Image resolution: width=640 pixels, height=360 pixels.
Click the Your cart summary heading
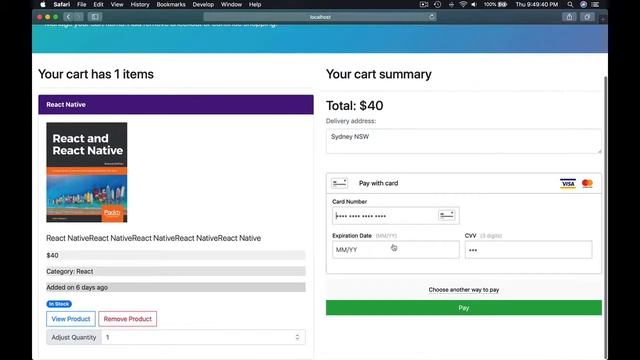[x=378, y=74]
